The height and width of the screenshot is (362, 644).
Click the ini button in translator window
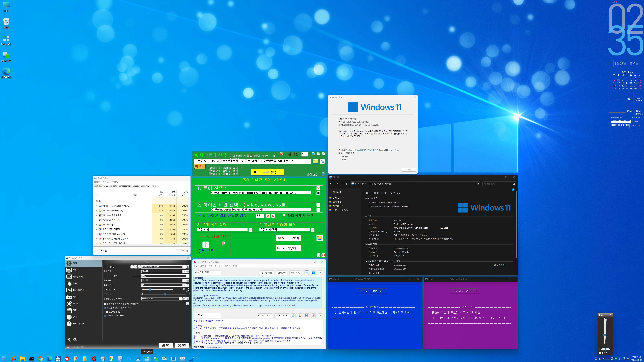coord(320,273)
